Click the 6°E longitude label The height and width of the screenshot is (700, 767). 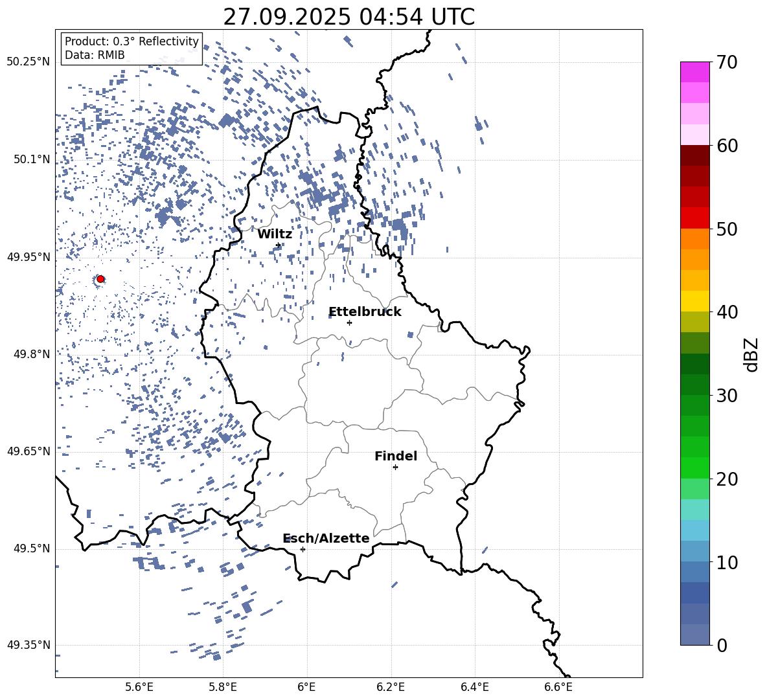[x=306, y=687]
